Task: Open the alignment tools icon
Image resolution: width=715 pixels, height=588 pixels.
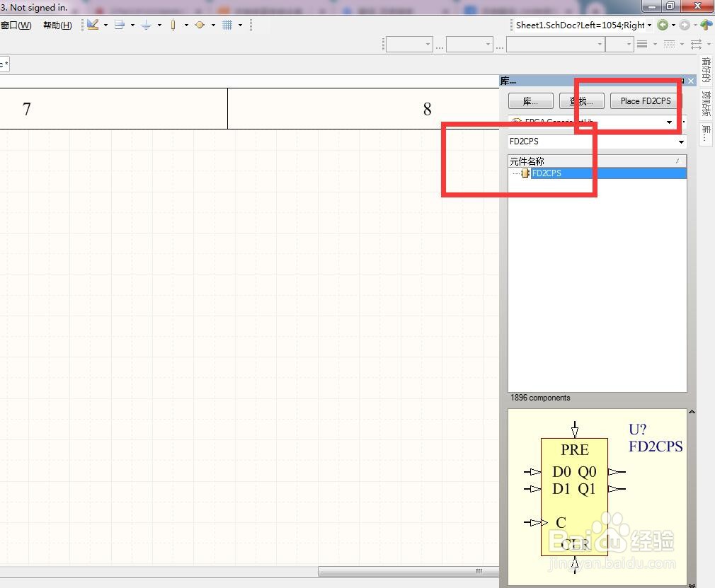Action: (x=120, y=25)
